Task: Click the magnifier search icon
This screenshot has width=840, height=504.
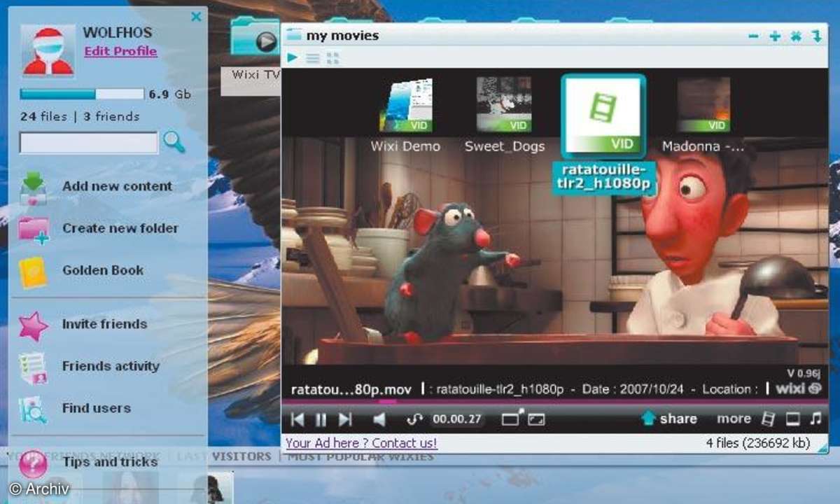Action: pyautogui.click(x=174, y=142)
